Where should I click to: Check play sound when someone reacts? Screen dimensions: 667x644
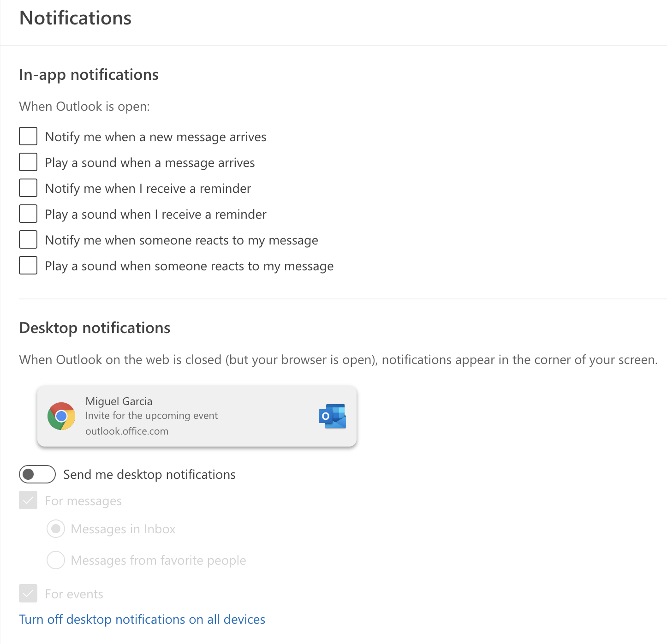click(28, 266)
